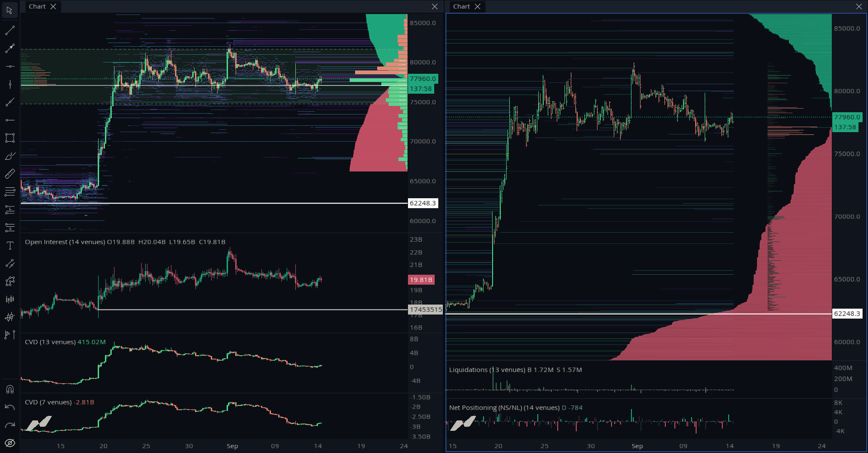Close the right Chart tab
The image size is (868, 453).
pyautogui.click(x=478, y=6)
